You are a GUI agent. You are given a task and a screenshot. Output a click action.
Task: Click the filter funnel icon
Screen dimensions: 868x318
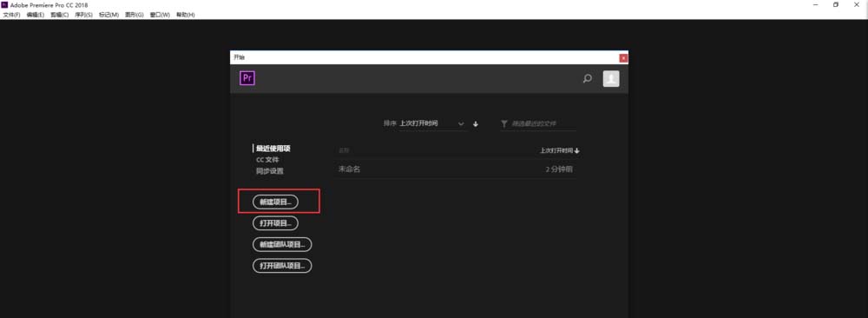[504, 124]
